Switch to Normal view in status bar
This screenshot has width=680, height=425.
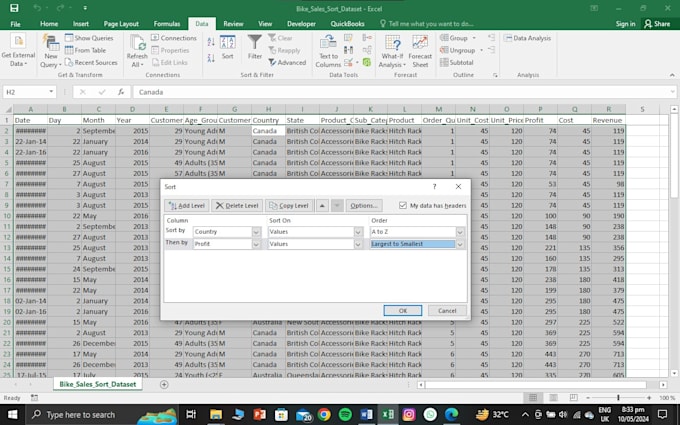coord(533,398)
